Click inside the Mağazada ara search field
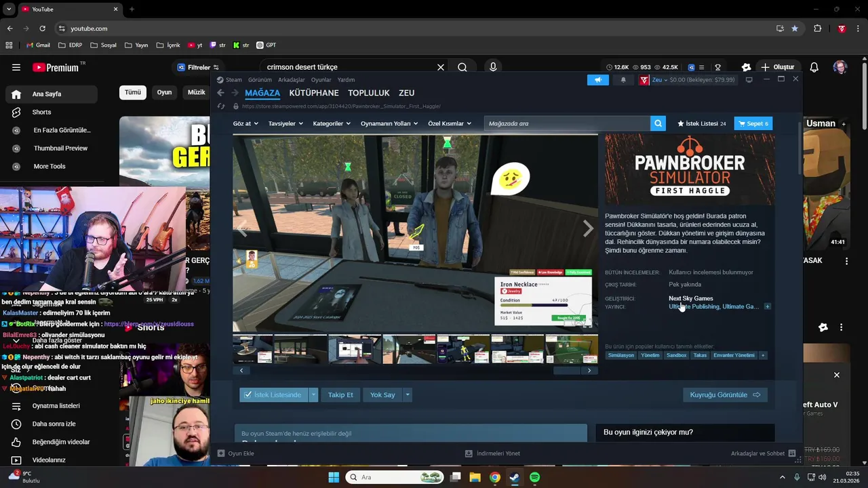This screenshot has width=868, height=488. 567,123
